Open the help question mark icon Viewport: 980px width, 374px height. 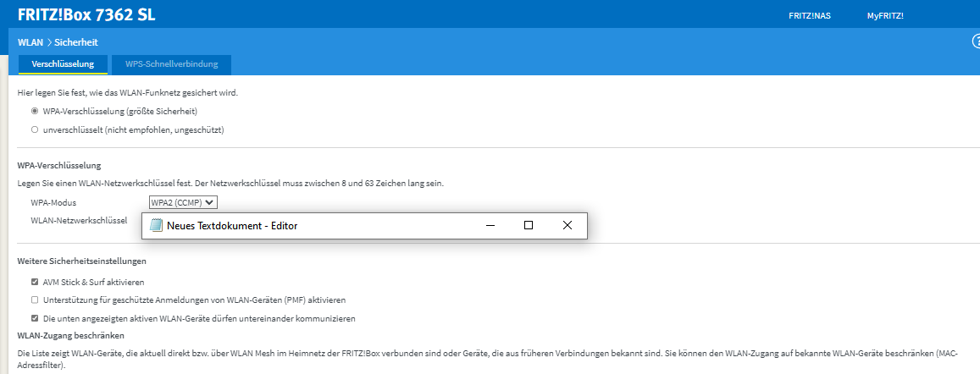pos(976,41)
